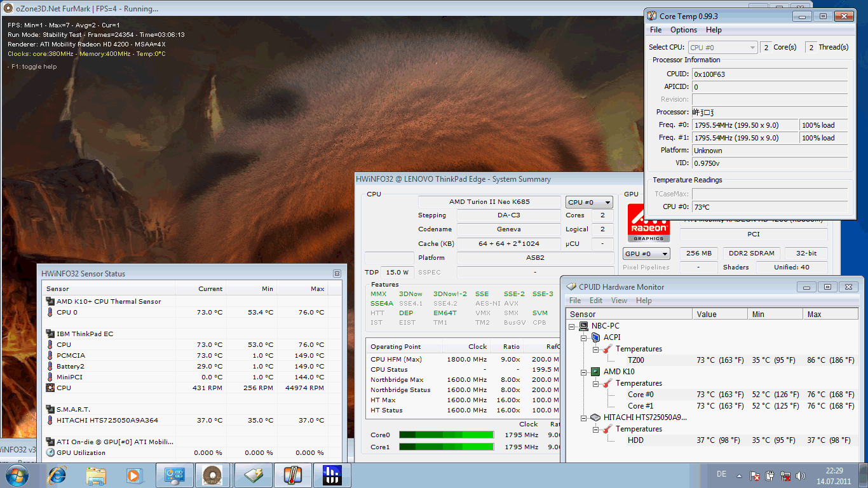Collapse the NBC-PC tree node
868x488 pixels.
(x=572, y=326)
